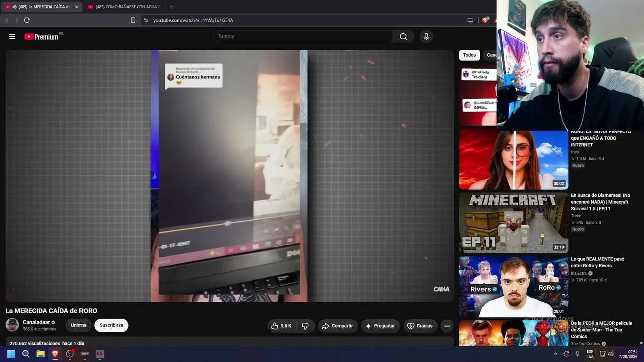Open 'De la PEOR a MEJOR película' title
Screen dimensions: 644x362
click(x=601, y=330)
